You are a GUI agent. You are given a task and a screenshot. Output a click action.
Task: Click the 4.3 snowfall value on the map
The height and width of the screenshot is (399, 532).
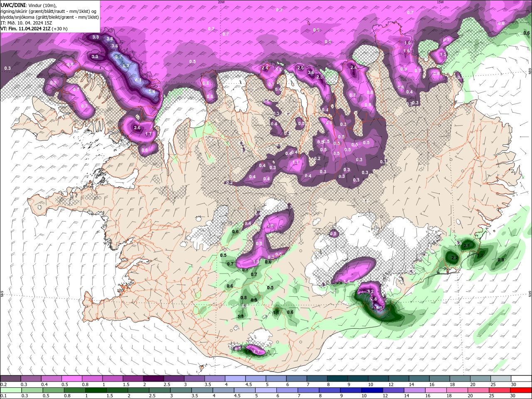point(138,80)
